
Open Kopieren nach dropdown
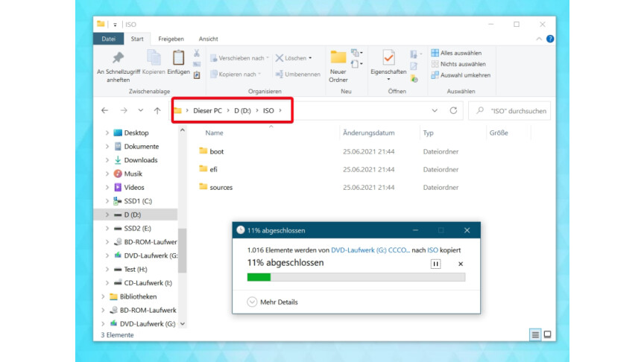tap(236, 74)
